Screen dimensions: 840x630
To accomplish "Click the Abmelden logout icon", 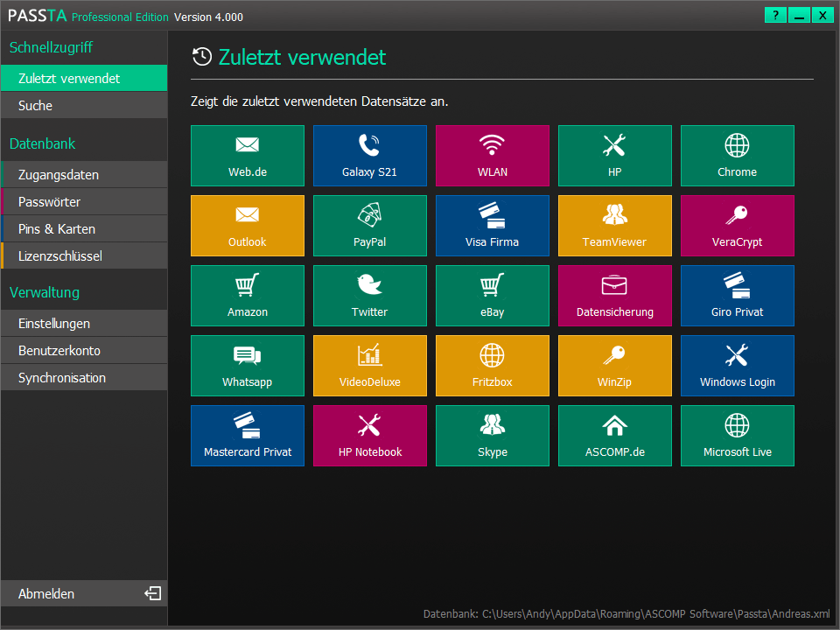I will click(x=152, y=593).
